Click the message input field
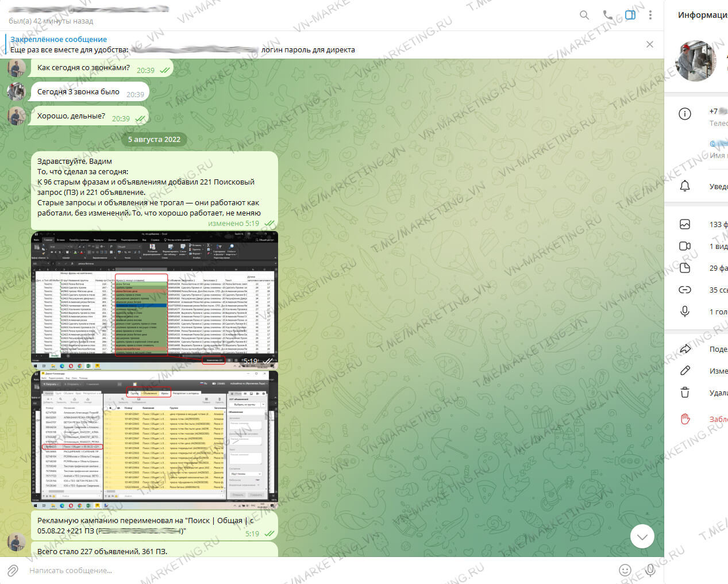The height and width of the screenshot is (584, 728). pos(287,570)
